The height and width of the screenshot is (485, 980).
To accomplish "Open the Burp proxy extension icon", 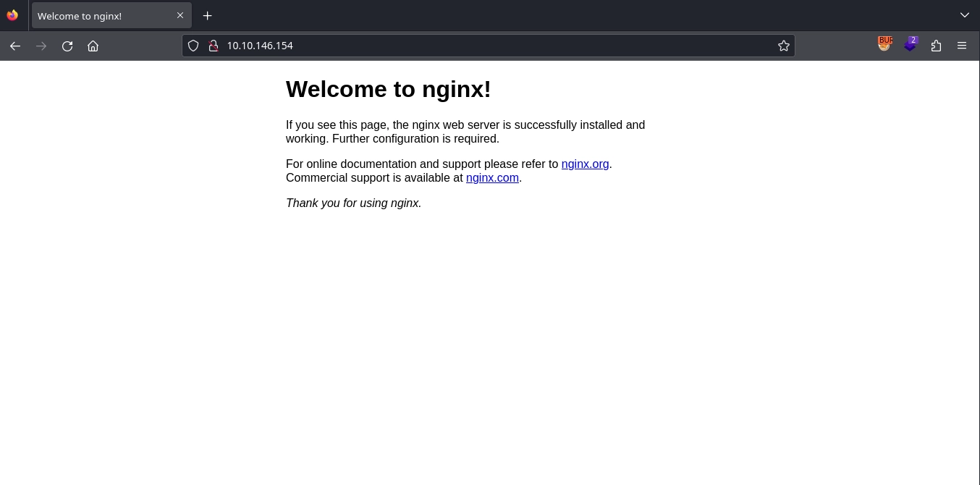I will [884, 45].
